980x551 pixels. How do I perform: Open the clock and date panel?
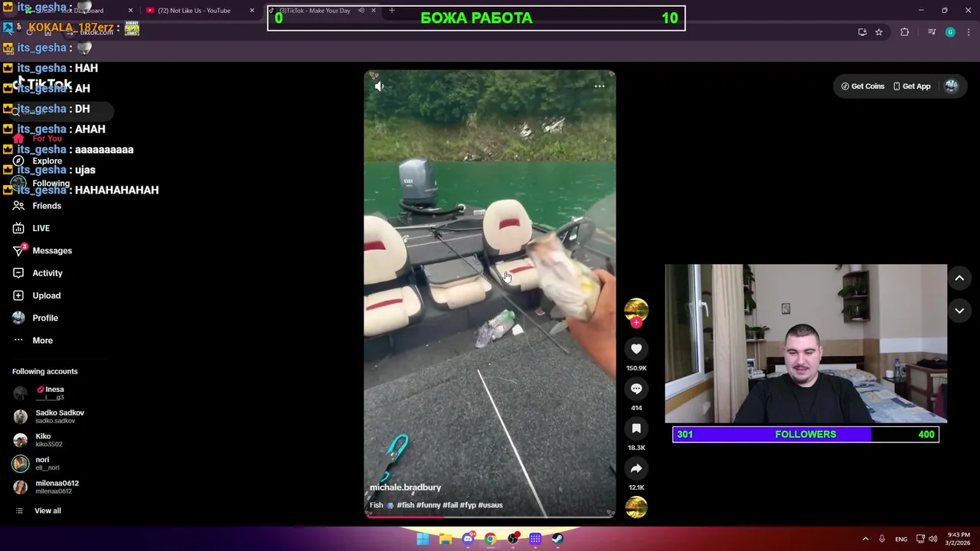pyautogui.click(x=959, y=539)
